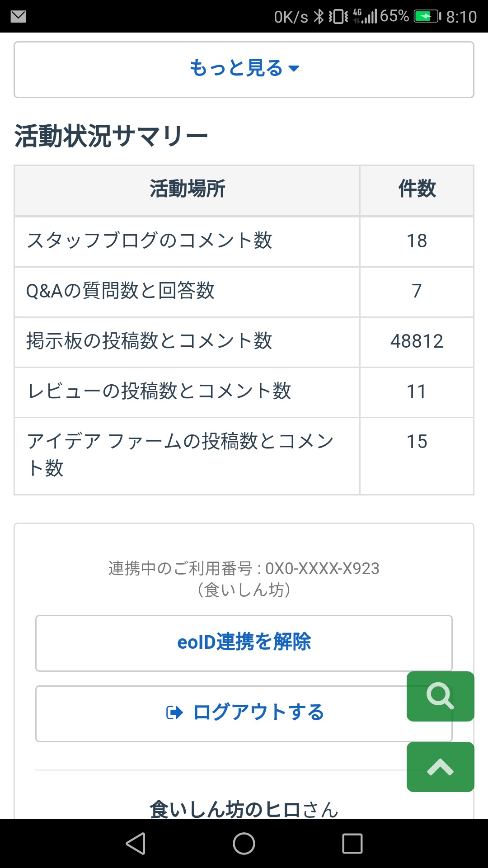Tap the green scroll-to-top arrow button
The width and height of the screenshot is (488, 868).
(x=440, y=767)
